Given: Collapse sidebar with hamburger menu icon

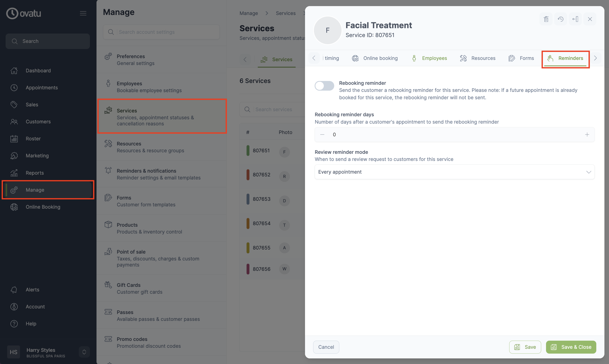Looking at the screenshot, I should tap(83, 13).
